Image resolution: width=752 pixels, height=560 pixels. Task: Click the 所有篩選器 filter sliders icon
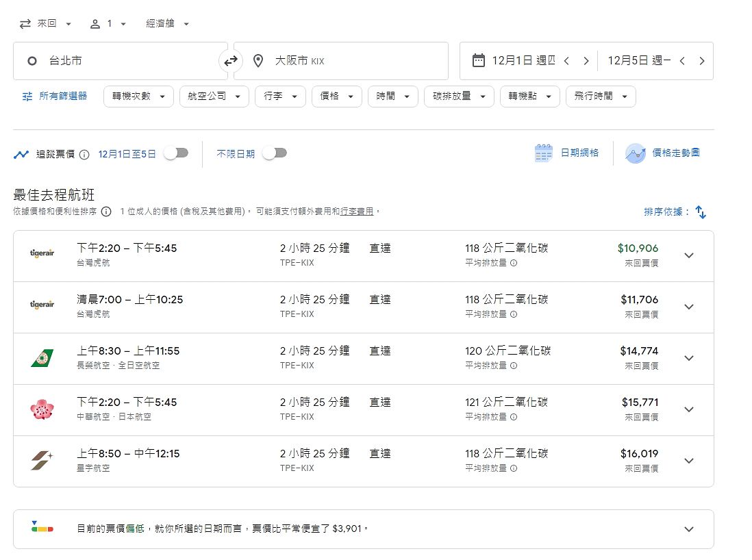(27, 97)
